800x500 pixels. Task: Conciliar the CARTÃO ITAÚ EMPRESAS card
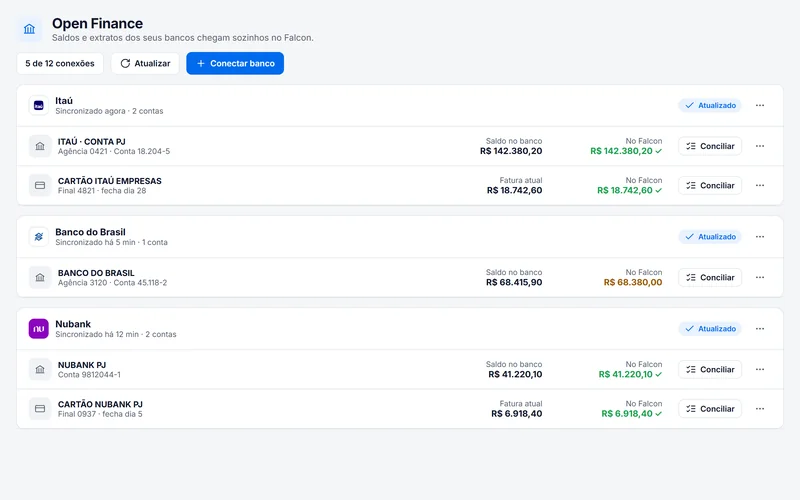[710, 185]
